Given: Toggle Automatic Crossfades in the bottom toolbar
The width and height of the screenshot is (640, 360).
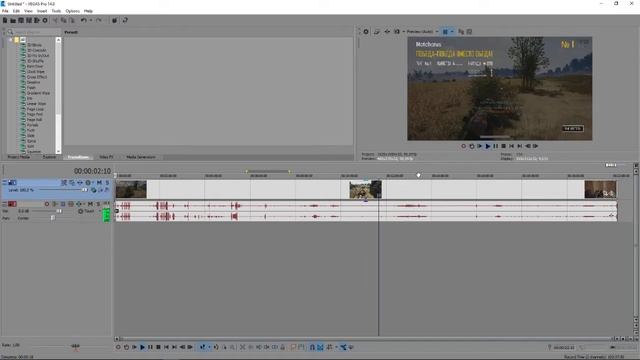Looking at the screenshot, I should click(320, 347).
